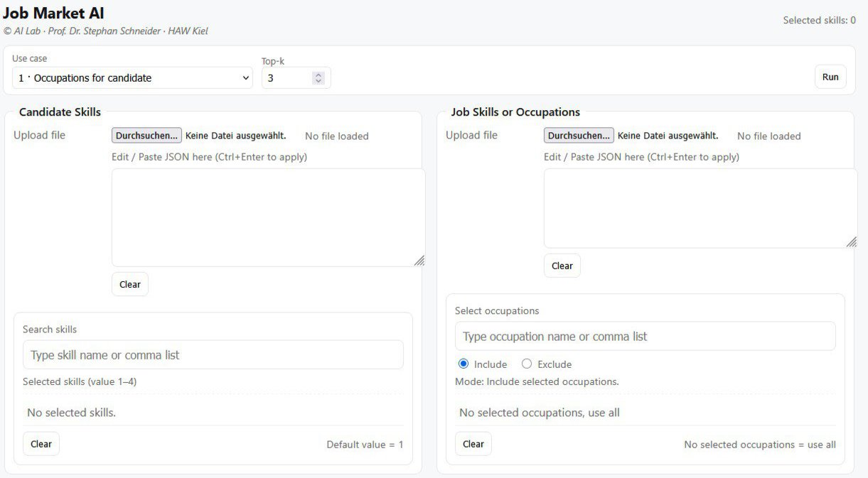Click the Candidate Skills JSON text area
This screenshot has height=478, width=868.
click(x=268, y=217)
